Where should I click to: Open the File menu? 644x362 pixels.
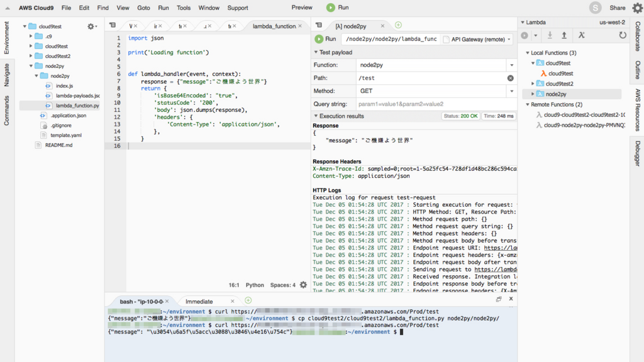pos(66,8)
